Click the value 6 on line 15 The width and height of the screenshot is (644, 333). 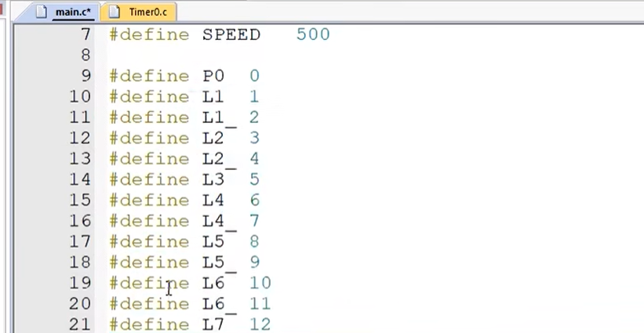(x=254, y=200)
